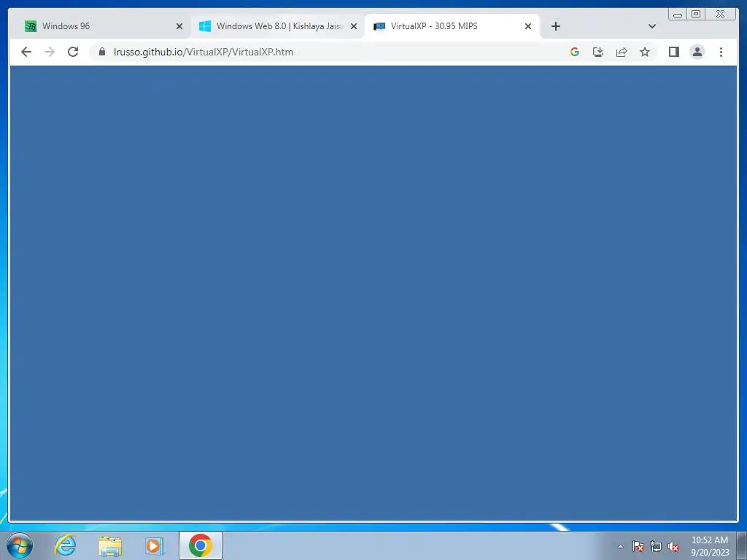Click inside the VirtualXP emulator screen
This screenshot has width=747, height=560.
(373, 293)
